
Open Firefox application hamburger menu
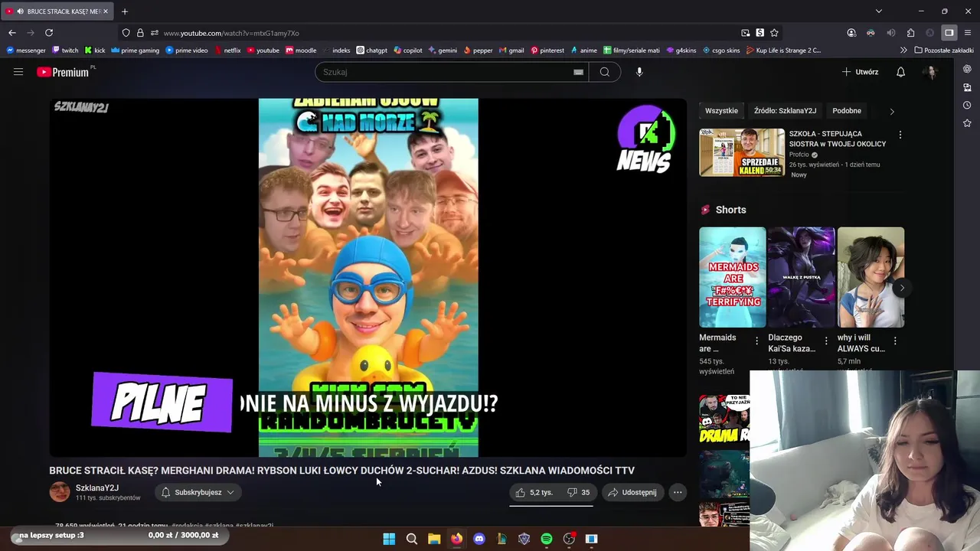point(968,33)
